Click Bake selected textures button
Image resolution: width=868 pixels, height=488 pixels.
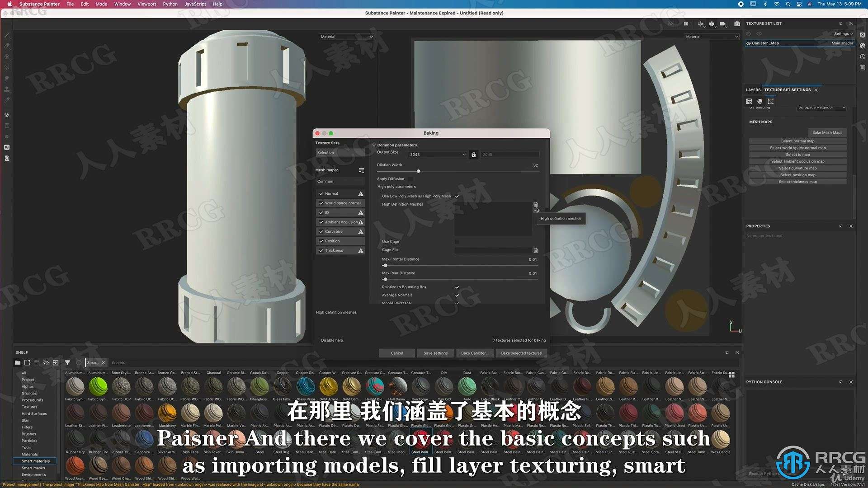[x=521, y=353]
